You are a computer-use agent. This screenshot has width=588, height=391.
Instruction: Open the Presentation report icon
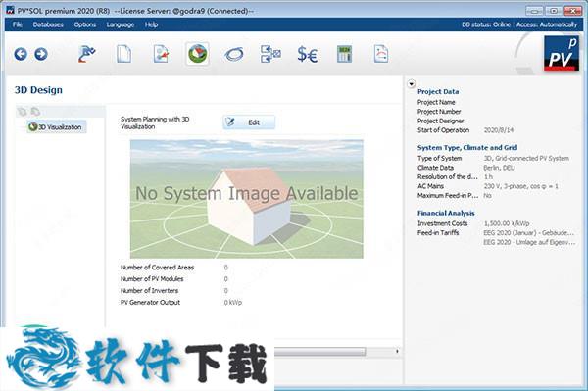click(x=381, y=54)
